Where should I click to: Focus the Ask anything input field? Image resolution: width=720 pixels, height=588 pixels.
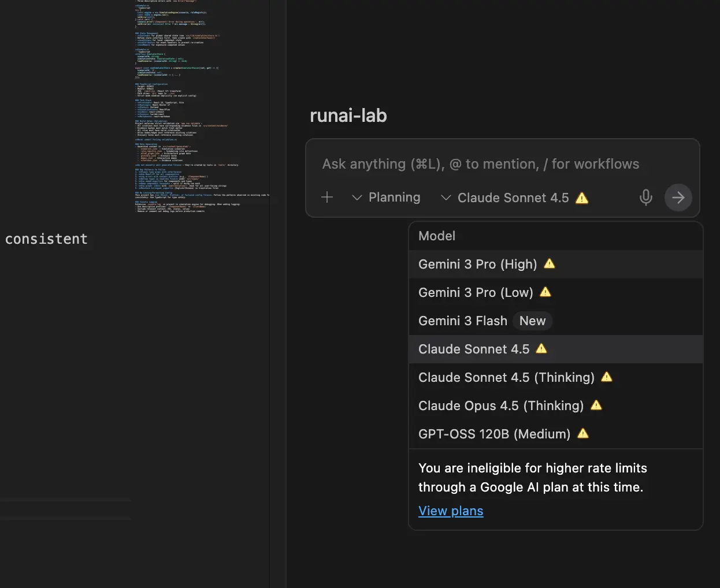pos(480,165)
